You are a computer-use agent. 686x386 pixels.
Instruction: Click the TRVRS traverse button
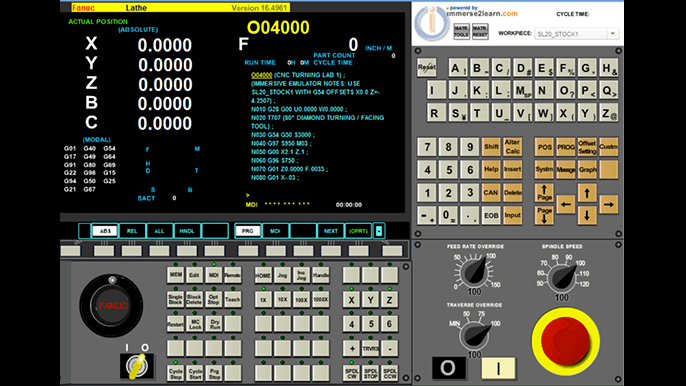pyautogui.click(x=371, y=348)
